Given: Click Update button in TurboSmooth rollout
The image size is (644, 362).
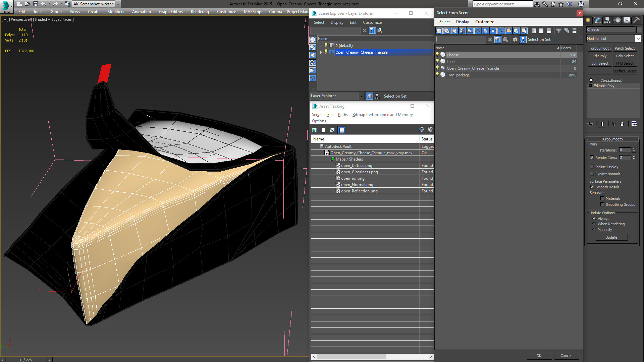Looking at the screenshot, I should point(611,237).
